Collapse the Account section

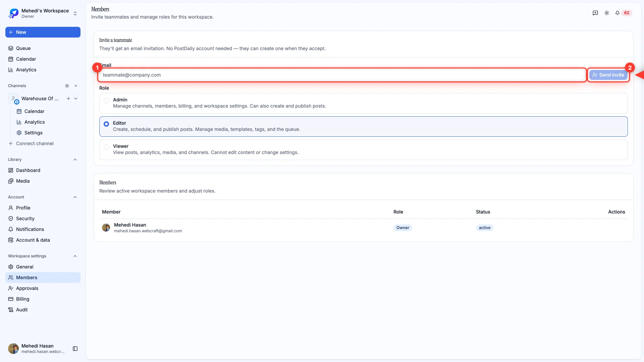coord(75,197)
